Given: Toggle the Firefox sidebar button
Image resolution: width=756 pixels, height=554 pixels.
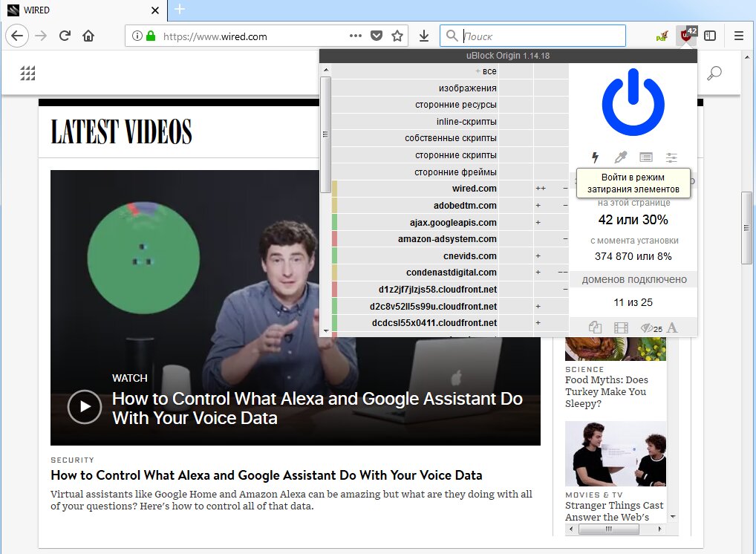Looking at the screenshot, I should (x=710, y=36).
